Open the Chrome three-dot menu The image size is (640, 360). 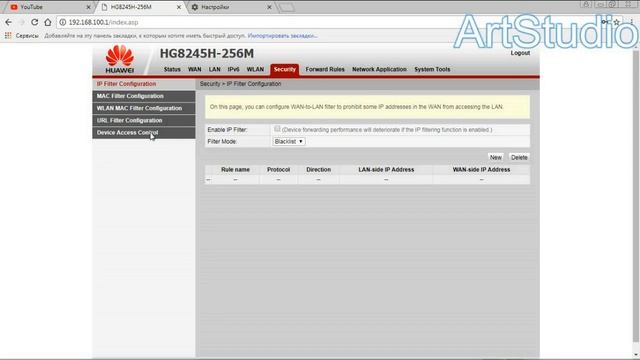pyautogui.click(x=631, y=22)
